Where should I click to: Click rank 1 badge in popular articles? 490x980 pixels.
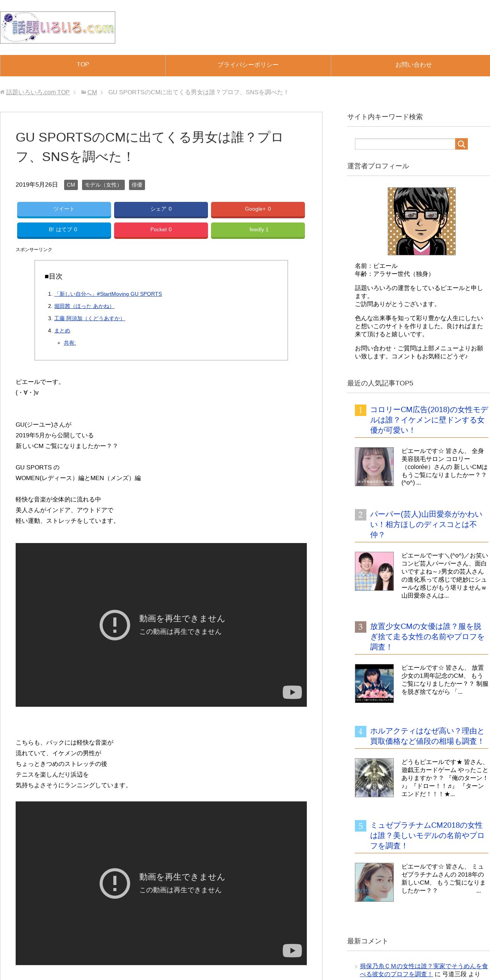pos(361,410)
